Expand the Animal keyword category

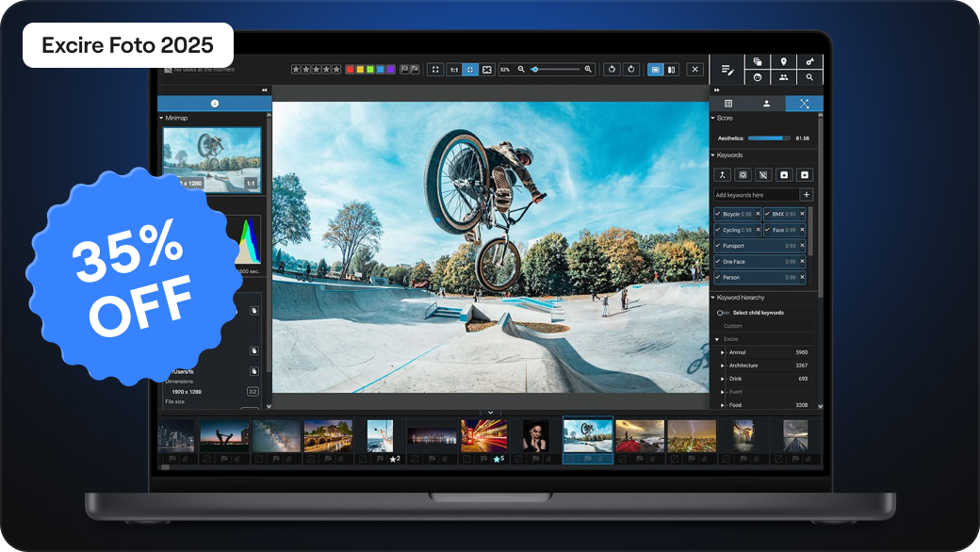tap(721, 350)
